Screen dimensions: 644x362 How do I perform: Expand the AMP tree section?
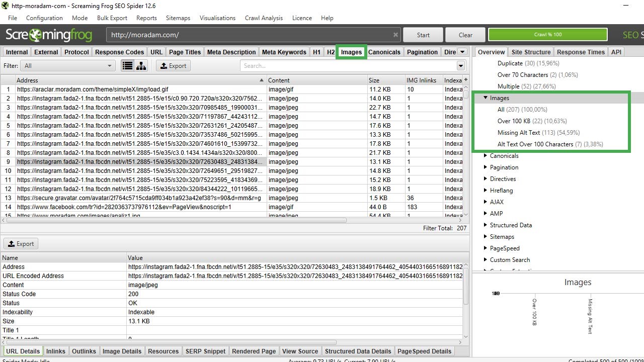coord(486,214)
